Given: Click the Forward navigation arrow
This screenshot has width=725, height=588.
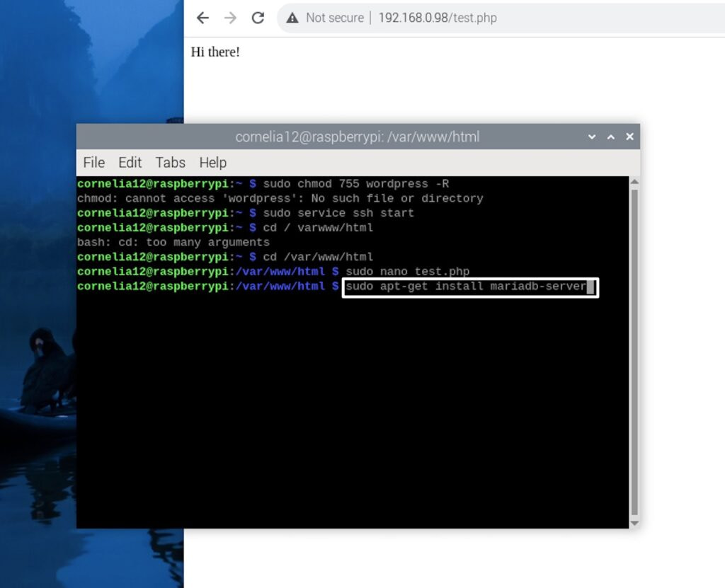Looking at the screenshot, I should pyautogui.click(x=229, y=18).
